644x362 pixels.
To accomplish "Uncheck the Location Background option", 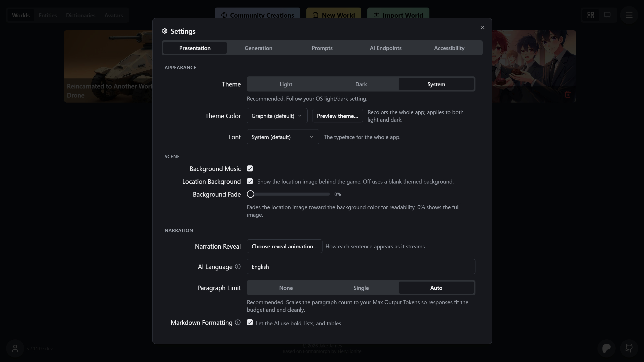I will tap(250, 181).
